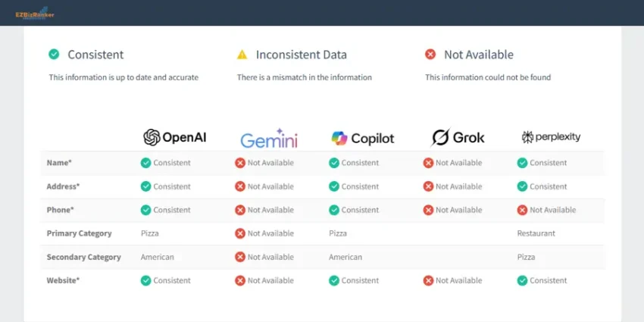This screenshot has height=322, width=644.
Task: Click Grok Name row red X icon
Action: pos(428,163)
